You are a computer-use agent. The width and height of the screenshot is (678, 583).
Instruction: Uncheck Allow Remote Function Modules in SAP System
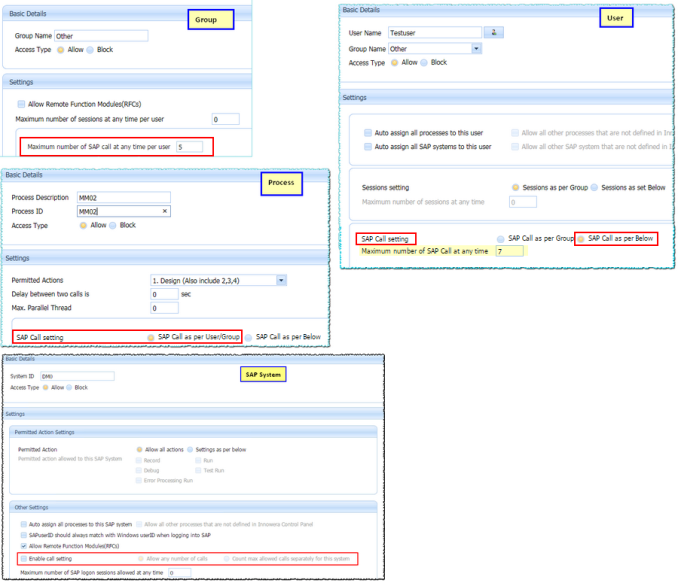tap(24, 546)
